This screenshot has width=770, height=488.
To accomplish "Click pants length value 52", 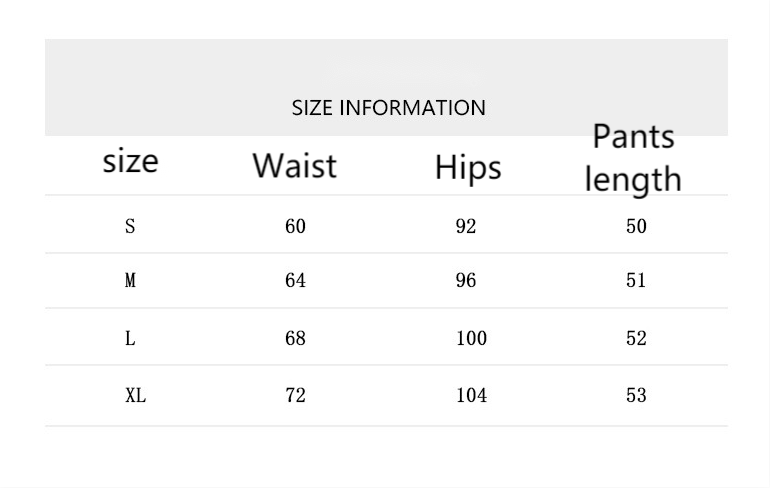I will click(x=636, y=339).
